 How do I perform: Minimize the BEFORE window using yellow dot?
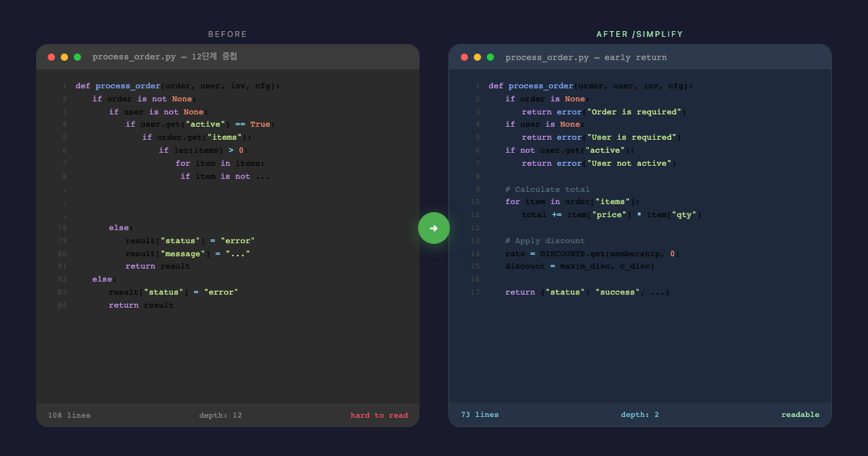tap(64, 57)
